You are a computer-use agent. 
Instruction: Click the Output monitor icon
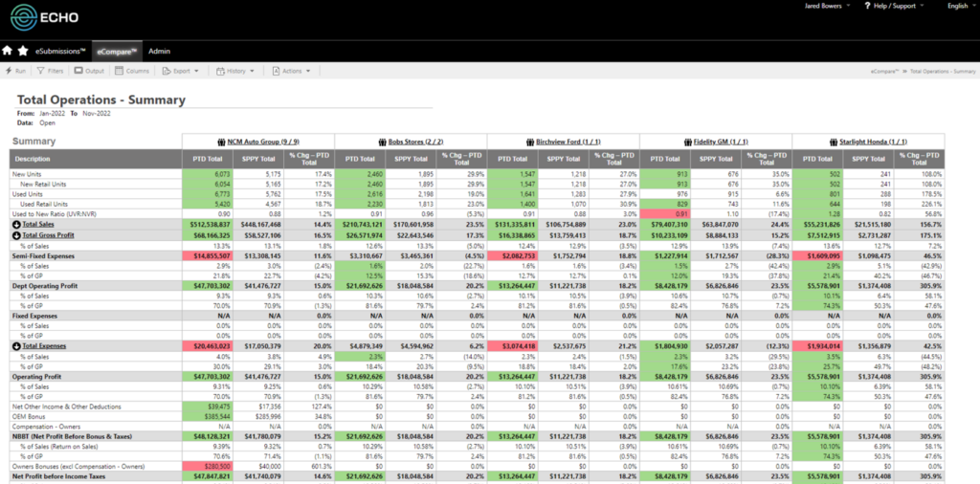78,71
